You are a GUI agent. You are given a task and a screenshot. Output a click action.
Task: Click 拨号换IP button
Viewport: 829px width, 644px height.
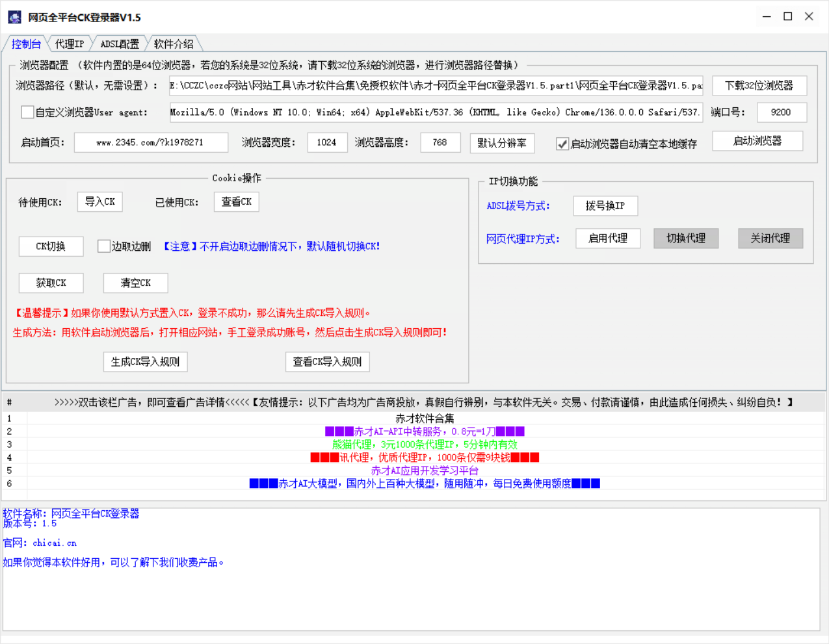pos(605,206)
